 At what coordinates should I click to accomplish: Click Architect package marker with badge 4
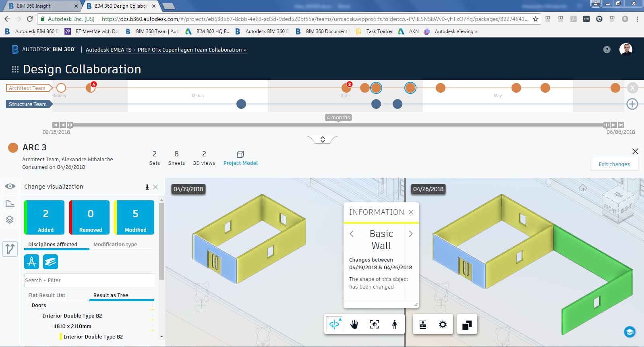point(90,87)
